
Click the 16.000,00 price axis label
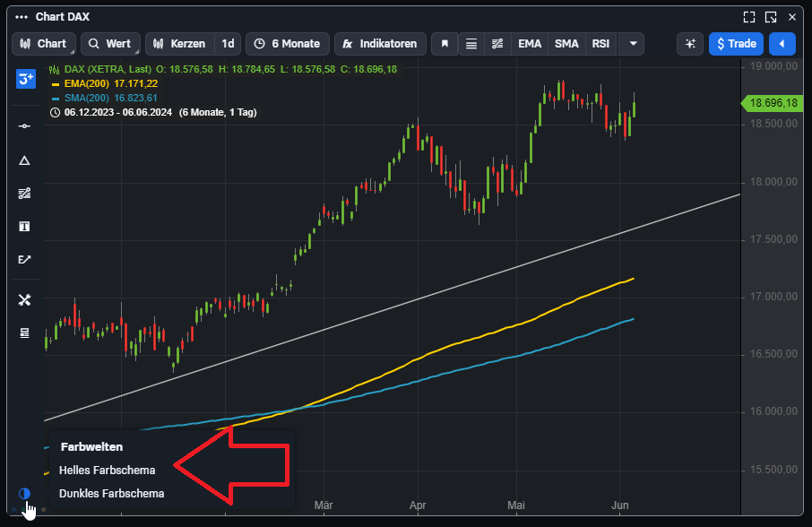click(773, 411)
